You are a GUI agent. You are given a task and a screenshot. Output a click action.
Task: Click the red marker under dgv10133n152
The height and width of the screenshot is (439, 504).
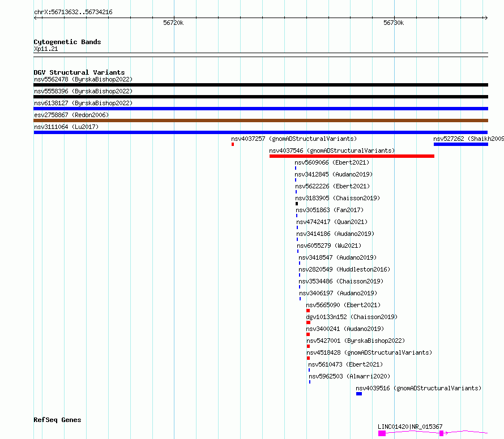tap(308, 323)
